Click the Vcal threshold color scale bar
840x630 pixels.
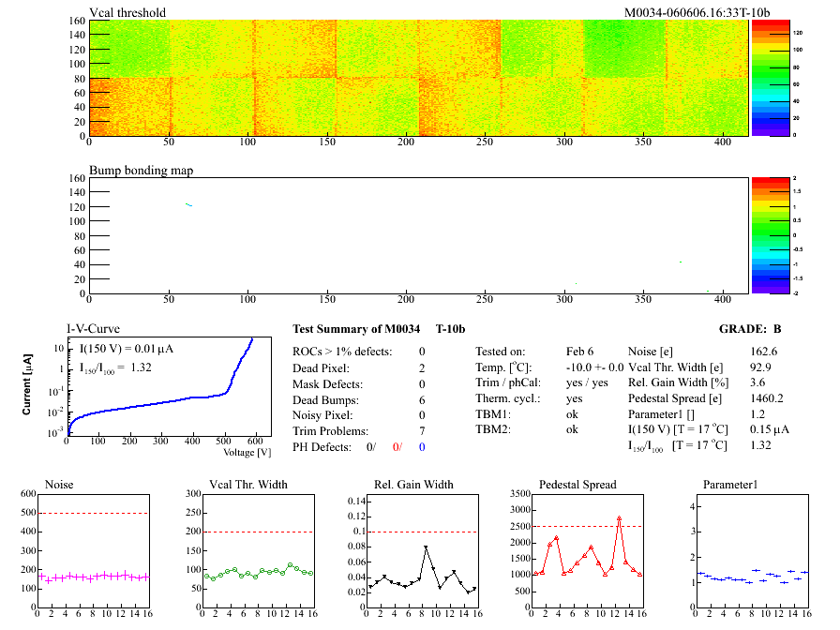pyautogui.click(x=762, y=77)
